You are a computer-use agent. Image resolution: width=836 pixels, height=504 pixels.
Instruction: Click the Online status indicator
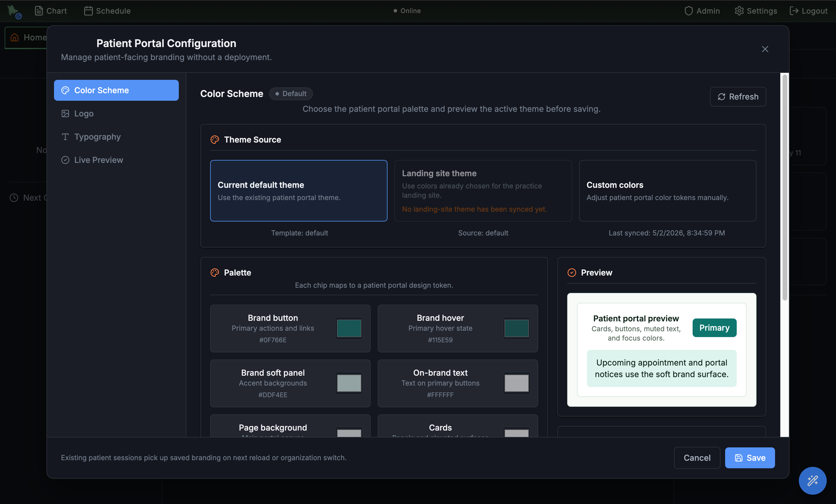(x=407, y=11)
